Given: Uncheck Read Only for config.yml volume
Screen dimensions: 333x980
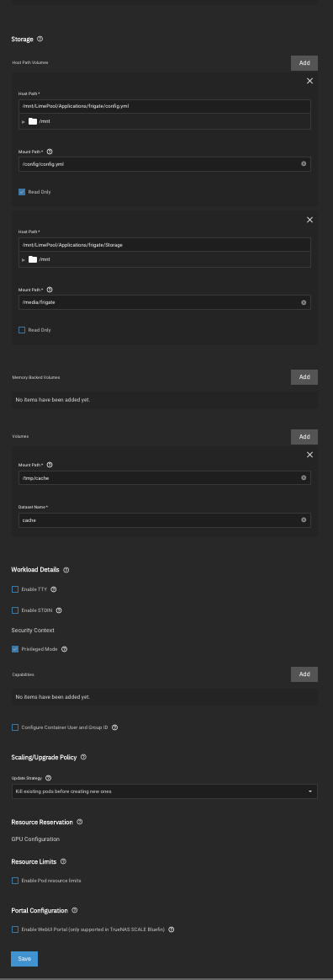Looking at the screenshot, I should (x=22, y=192).
